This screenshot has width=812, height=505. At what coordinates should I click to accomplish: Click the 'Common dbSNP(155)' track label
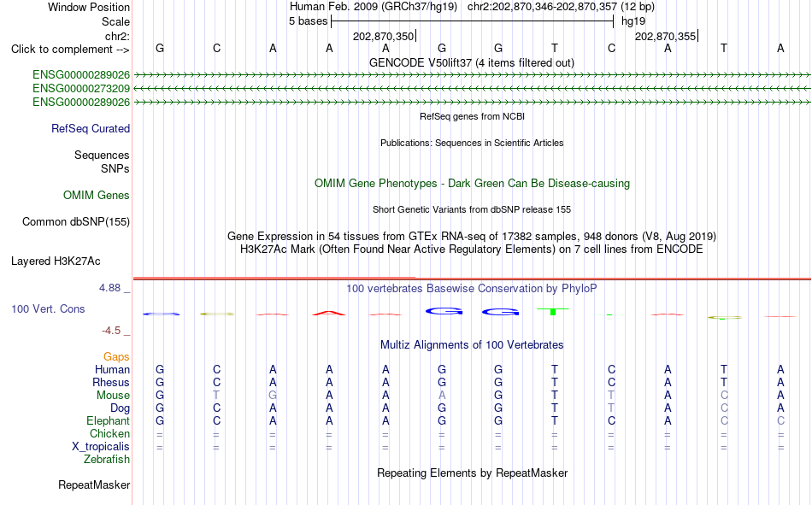point(76,221)
